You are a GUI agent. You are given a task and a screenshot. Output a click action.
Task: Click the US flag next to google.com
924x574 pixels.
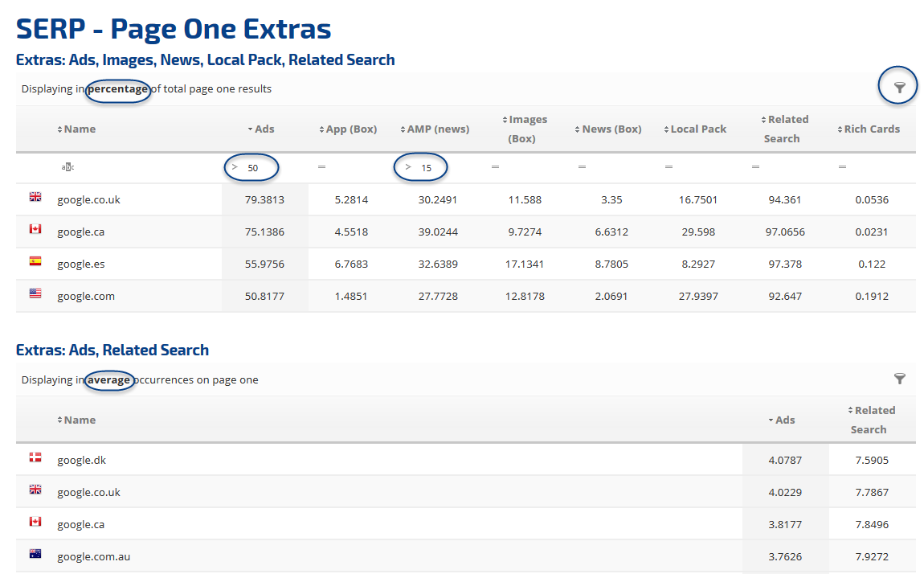[35, 294]
